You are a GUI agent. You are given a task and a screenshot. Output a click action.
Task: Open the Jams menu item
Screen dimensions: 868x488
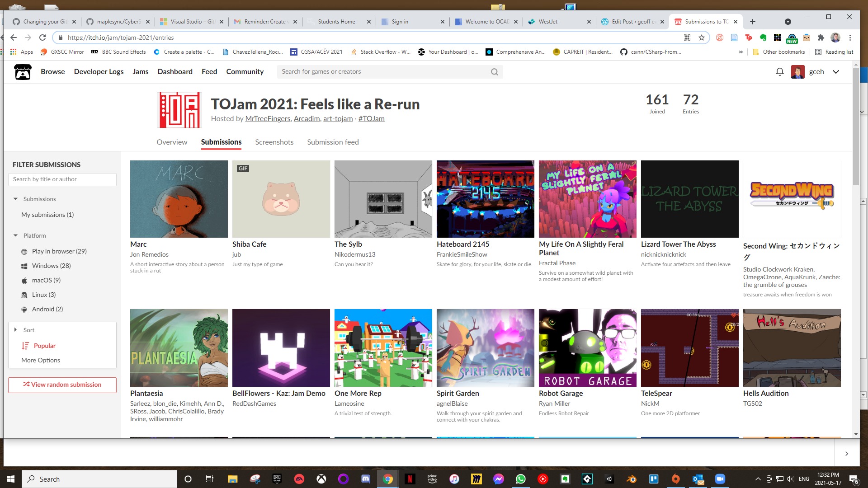point(140,71)
